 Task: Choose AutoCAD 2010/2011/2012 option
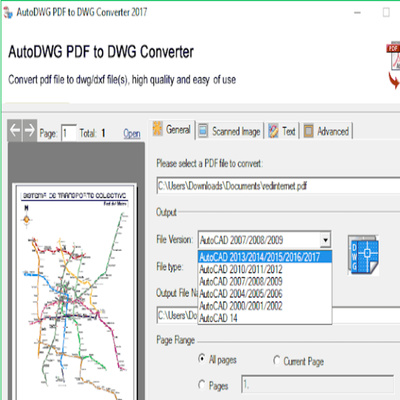(265, 269)
